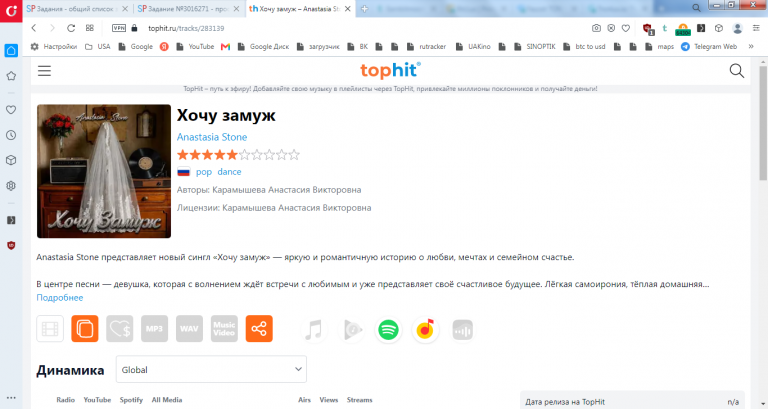Go to Opera sidebar home icon
Screen dimensions: 768x409
click(11, 50)
